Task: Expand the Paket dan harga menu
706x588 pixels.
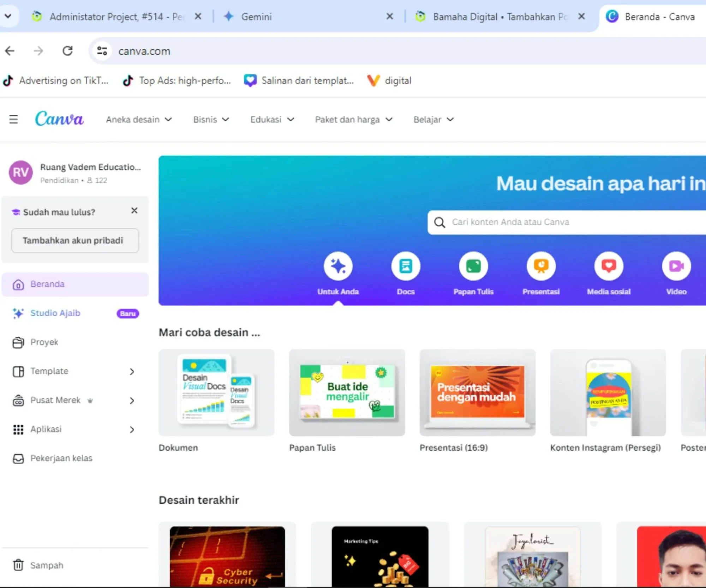Action: click(x=353, y=119)
